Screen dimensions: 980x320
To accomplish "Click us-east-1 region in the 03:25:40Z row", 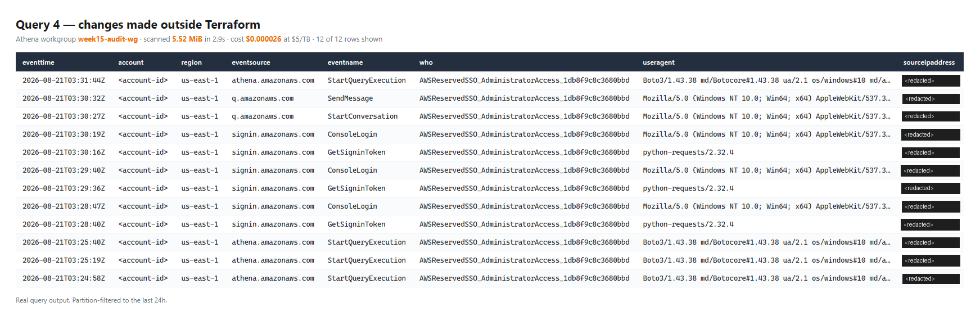I will click(200, 242).
